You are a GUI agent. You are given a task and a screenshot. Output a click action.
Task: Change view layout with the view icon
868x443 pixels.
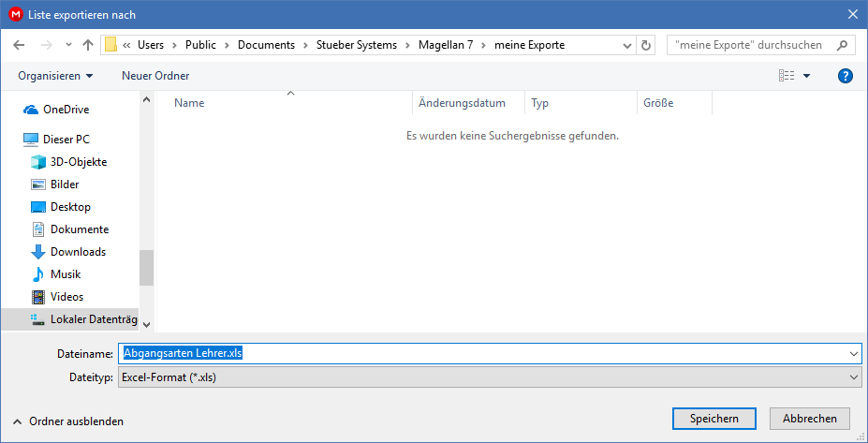pos(787,76)
